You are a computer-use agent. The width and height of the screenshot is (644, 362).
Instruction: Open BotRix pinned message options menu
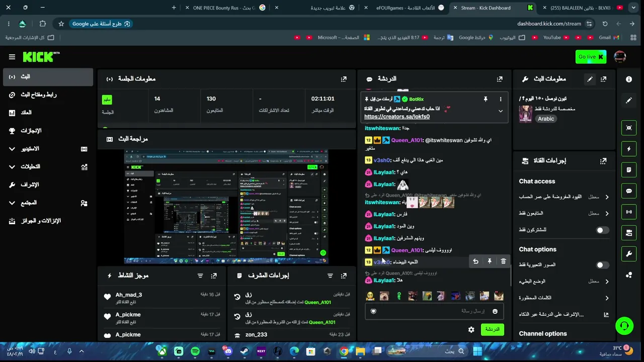click(x=501, y=100)
